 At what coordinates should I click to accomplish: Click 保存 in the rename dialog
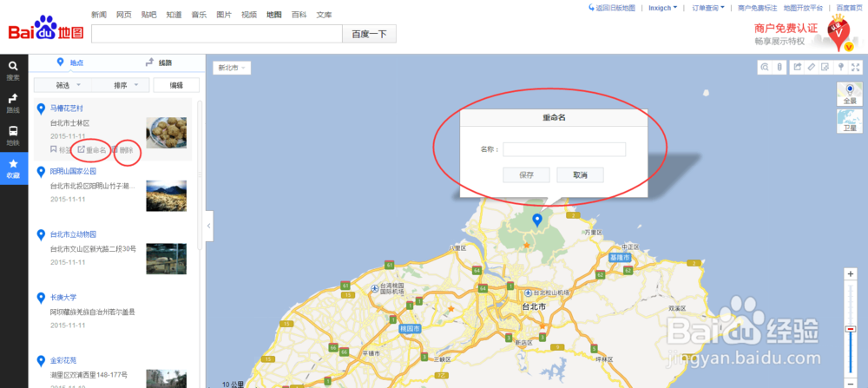[x=527, y=175]
